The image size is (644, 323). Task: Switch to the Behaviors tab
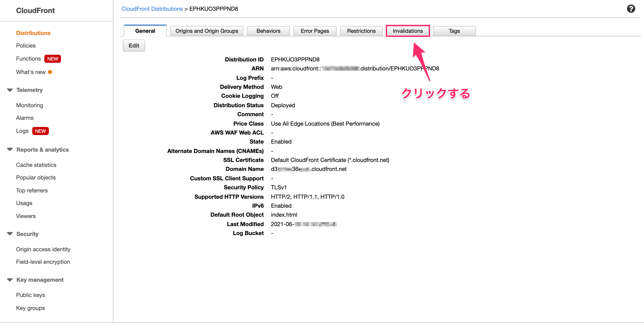pos(268,31)
